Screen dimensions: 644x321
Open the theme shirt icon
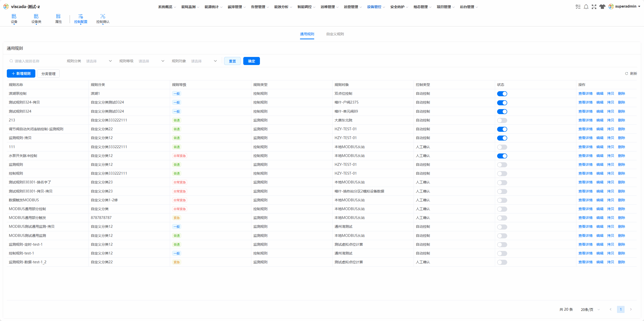tap(602, 7)
